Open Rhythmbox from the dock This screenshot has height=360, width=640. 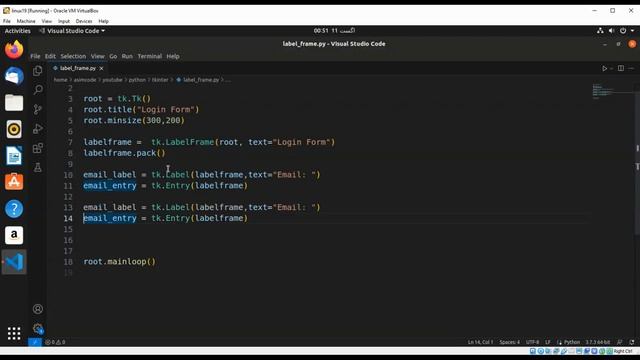14,129
